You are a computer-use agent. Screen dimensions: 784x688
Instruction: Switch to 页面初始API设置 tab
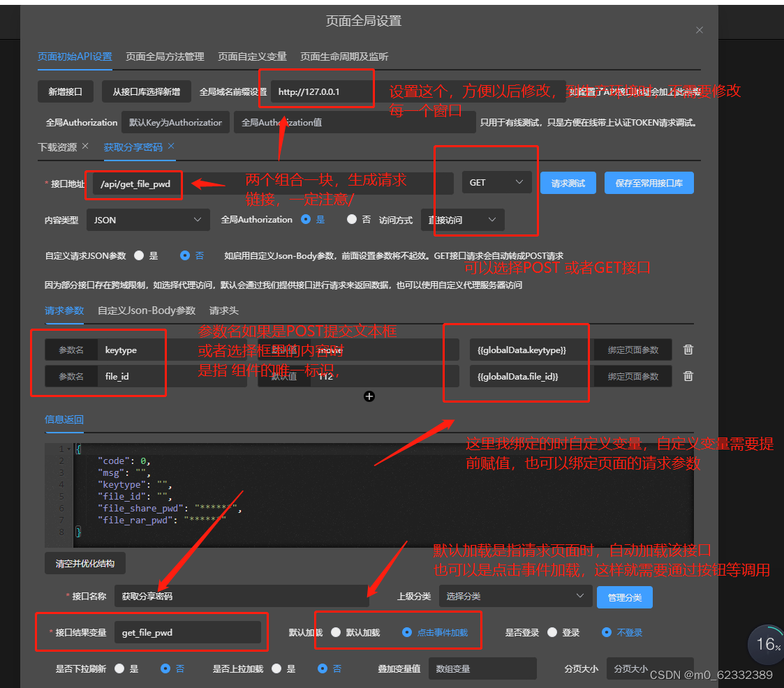click(75, 57)
